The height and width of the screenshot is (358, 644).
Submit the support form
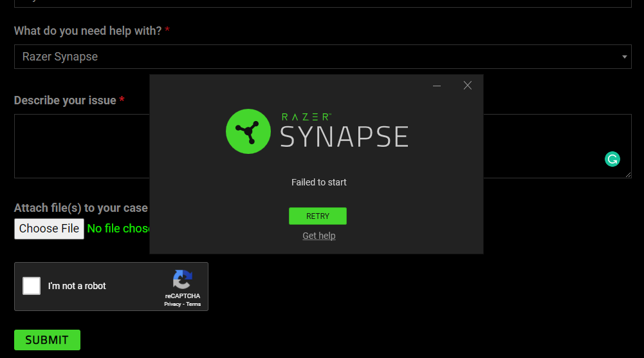(47, 340)
